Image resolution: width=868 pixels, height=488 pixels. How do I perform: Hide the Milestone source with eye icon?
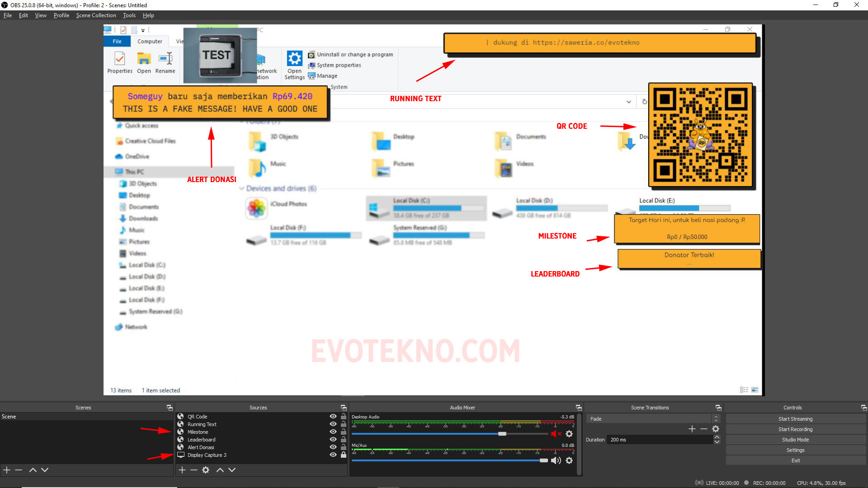(333, 432)
